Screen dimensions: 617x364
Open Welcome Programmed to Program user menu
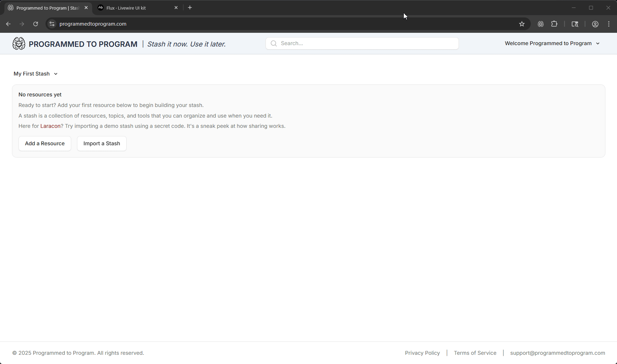click(552, 43)
